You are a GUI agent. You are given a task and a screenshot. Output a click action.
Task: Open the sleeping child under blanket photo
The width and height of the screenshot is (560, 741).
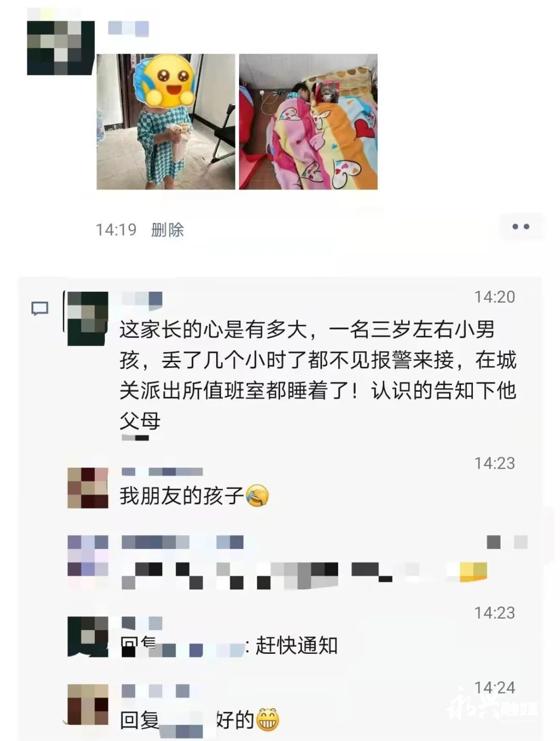308,121
